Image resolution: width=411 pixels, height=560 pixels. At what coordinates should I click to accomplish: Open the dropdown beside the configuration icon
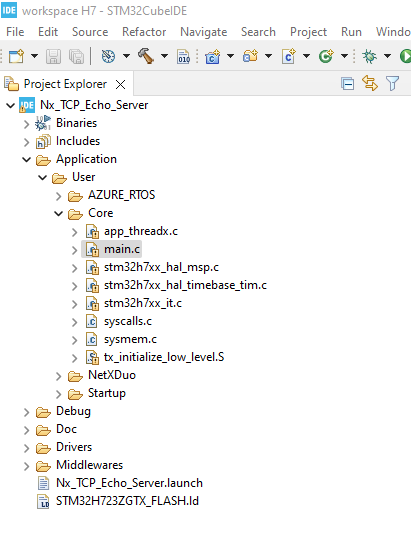126,56
